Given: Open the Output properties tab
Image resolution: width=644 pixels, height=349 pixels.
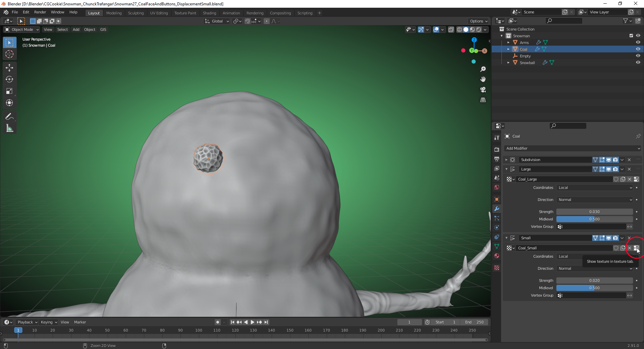Looking at the screenshot, I should coord(497,159).
